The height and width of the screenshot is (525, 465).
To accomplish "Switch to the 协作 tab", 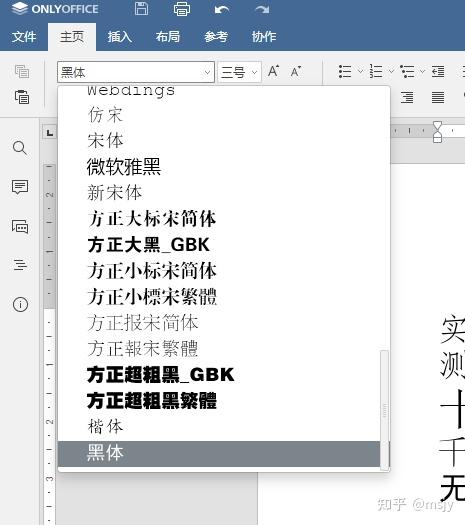I will [x=264, y=36].
